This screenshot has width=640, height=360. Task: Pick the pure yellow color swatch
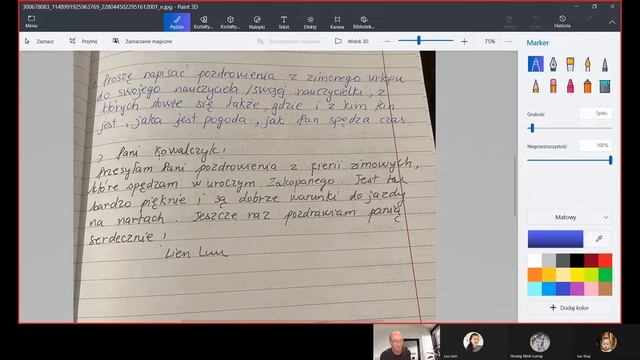click(x=577, y=275)
